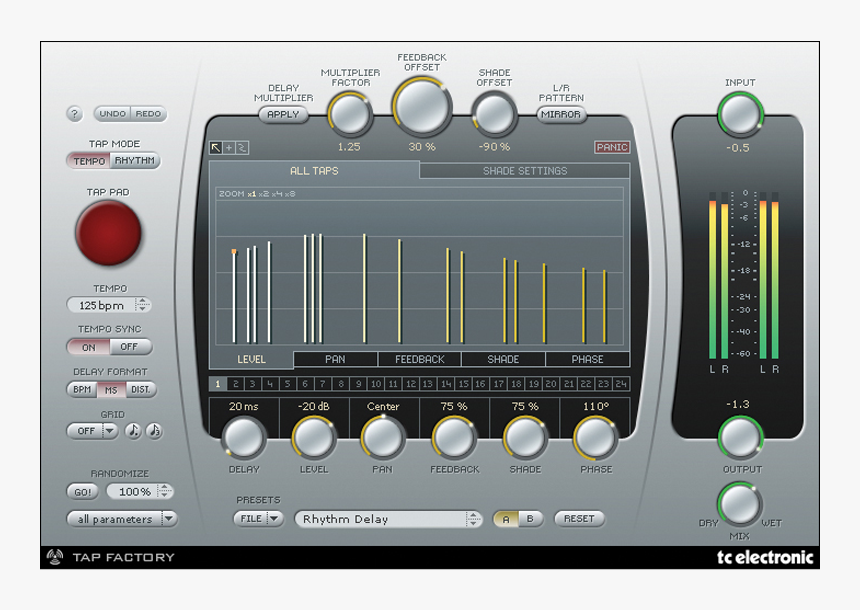Set zoom to x4
Screen dimensions: 860x610
click(276, 194)
